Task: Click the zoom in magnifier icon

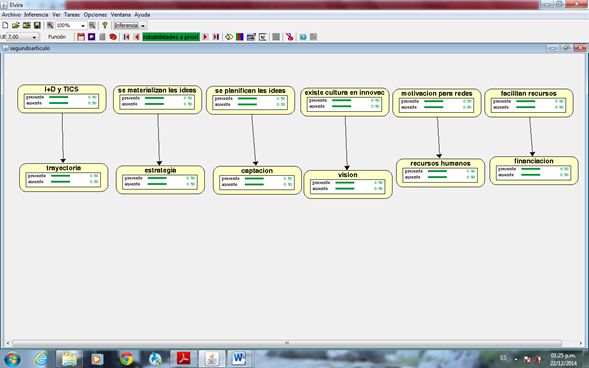Action: click(50, 25)
